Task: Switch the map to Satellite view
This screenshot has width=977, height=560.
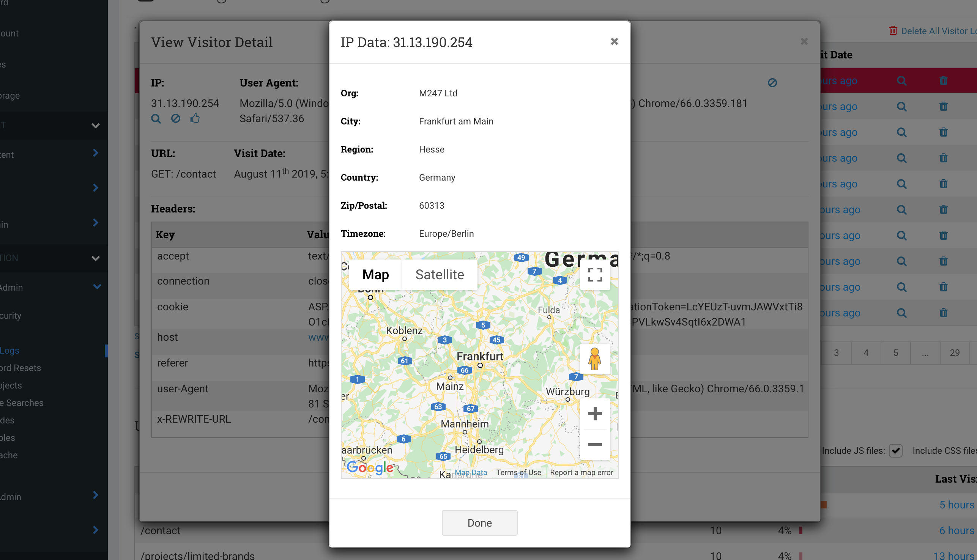Action: (x=440, y=275)
